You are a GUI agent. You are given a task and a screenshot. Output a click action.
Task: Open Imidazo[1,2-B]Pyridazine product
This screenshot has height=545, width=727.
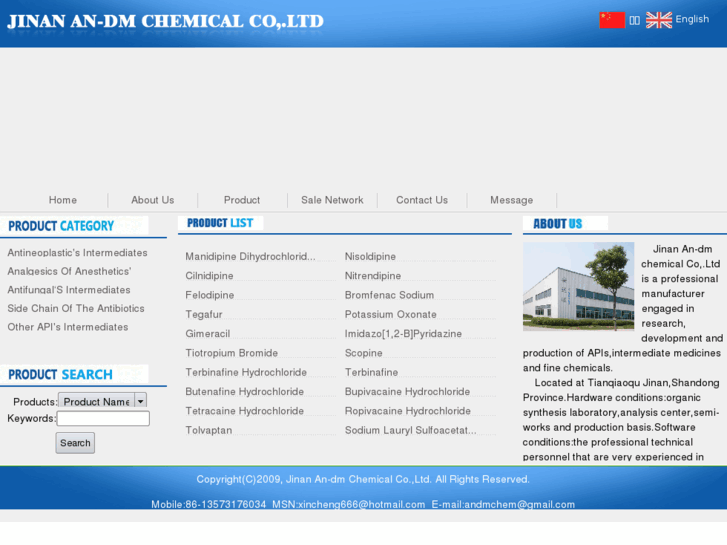click(x=403, y=334)
